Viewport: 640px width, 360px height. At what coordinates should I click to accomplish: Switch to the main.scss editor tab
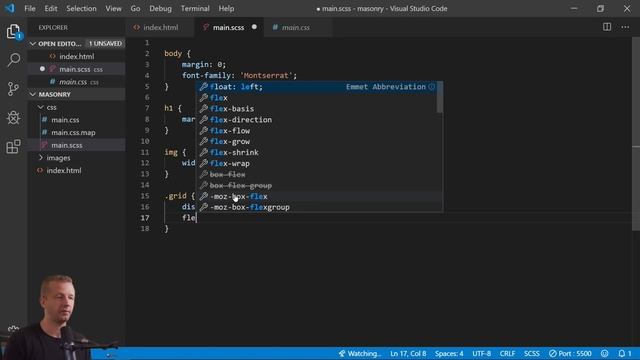tap(229, 27)
